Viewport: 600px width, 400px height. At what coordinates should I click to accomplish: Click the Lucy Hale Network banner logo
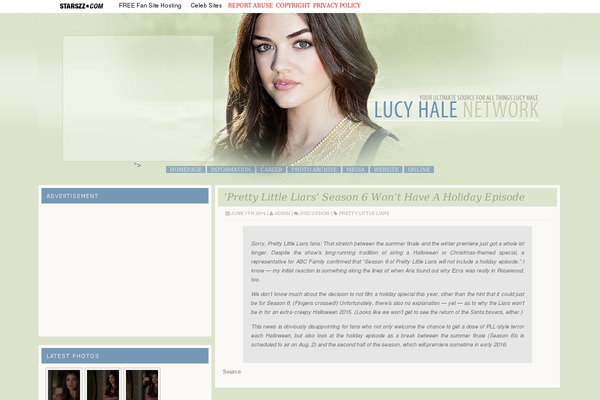(x=456, y=107)
